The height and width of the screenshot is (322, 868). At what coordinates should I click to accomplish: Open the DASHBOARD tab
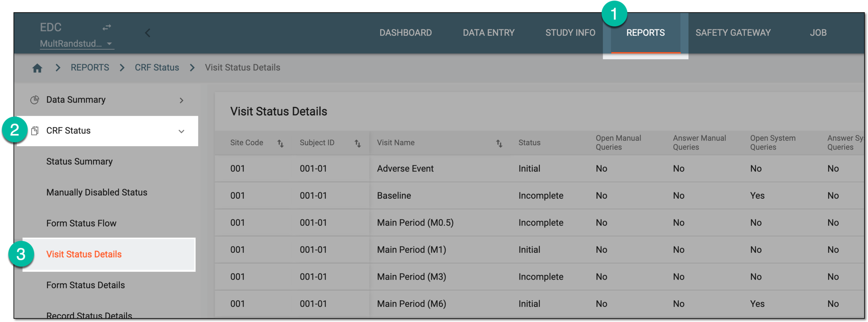point(406,33)
